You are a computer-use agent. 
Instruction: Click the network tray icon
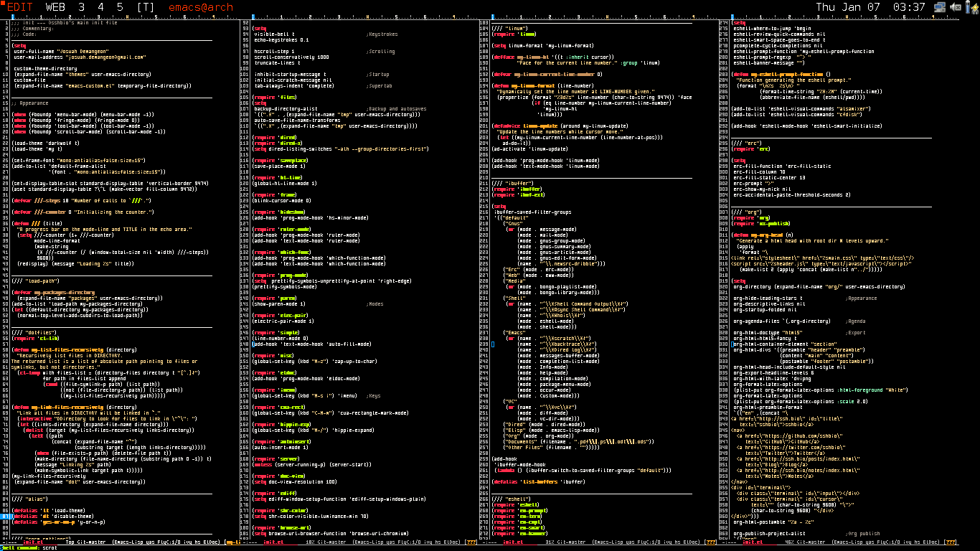tap(939, 7)
